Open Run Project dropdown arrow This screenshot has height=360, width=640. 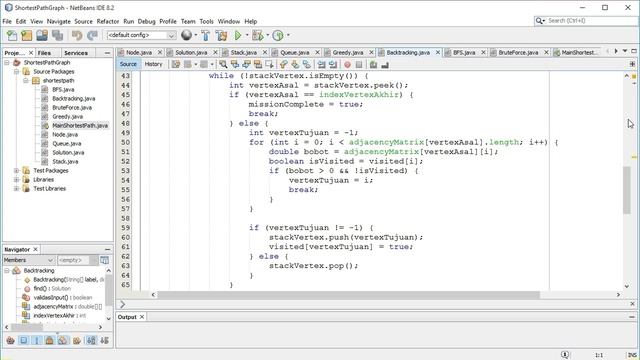click(x=247, y=36)
